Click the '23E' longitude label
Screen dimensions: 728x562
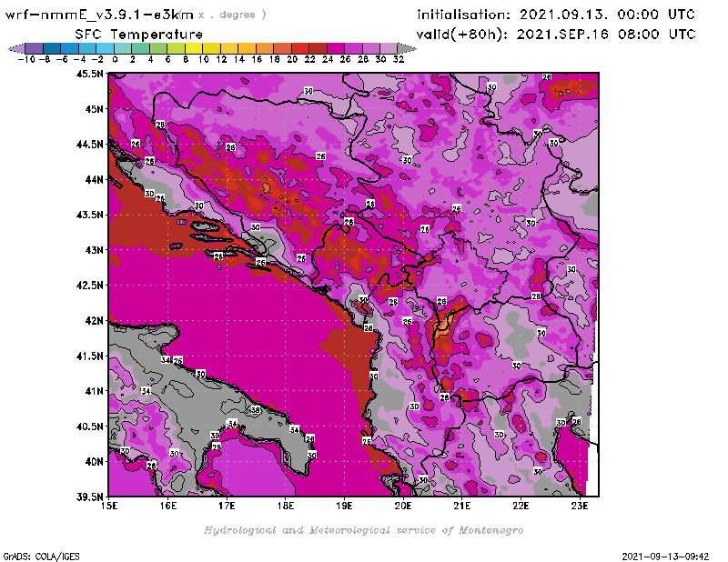click(x=580, y=506)
